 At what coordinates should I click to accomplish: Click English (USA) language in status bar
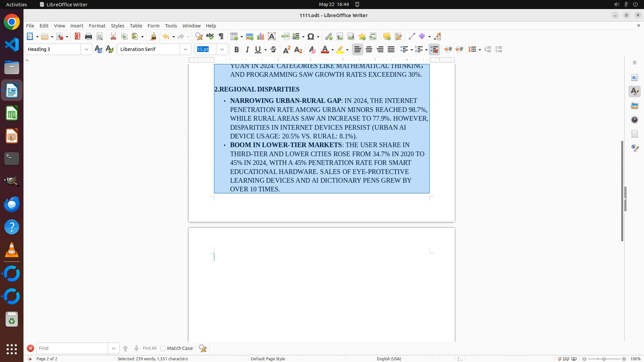389,359
